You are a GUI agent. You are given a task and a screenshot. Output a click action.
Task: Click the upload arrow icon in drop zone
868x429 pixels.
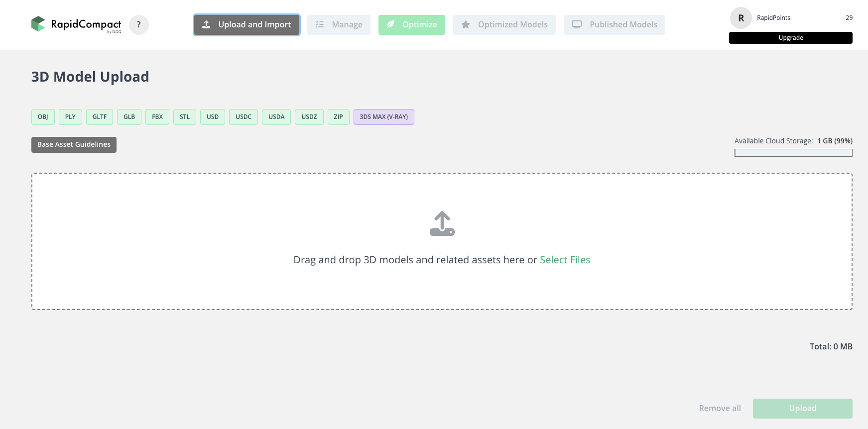[442, 223]
